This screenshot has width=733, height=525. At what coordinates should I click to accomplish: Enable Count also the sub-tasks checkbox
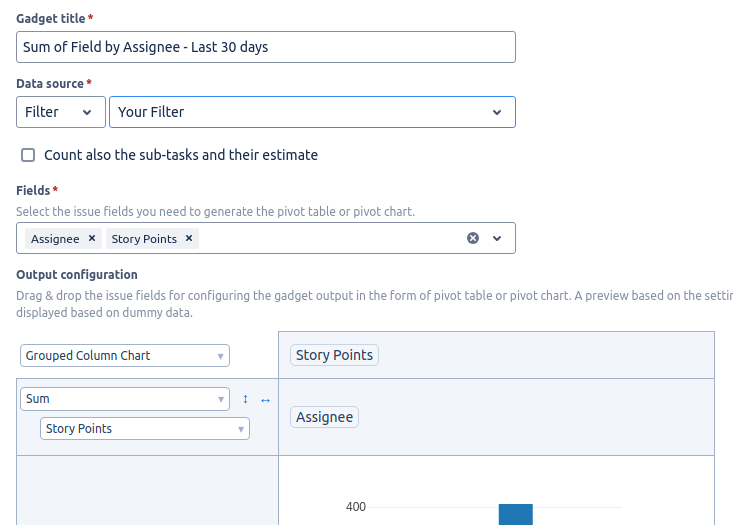(x=28, y=155)
